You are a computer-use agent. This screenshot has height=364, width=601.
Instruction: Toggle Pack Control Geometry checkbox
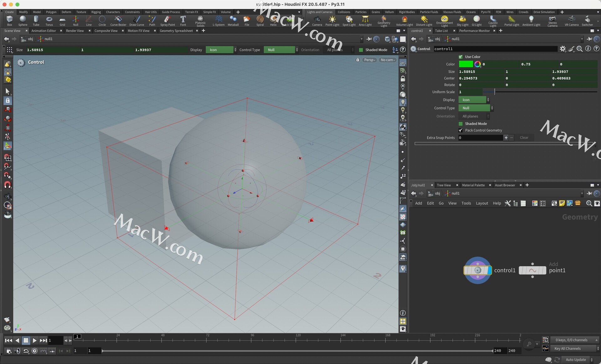[x=460, y=130]
